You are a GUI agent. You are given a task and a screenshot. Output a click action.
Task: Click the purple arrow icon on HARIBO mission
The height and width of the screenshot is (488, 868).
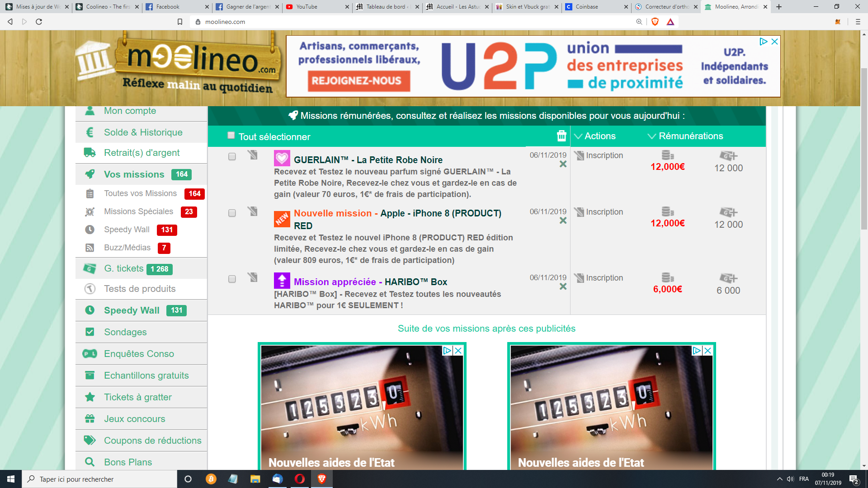pyautogui.click(x=282, y=281)
